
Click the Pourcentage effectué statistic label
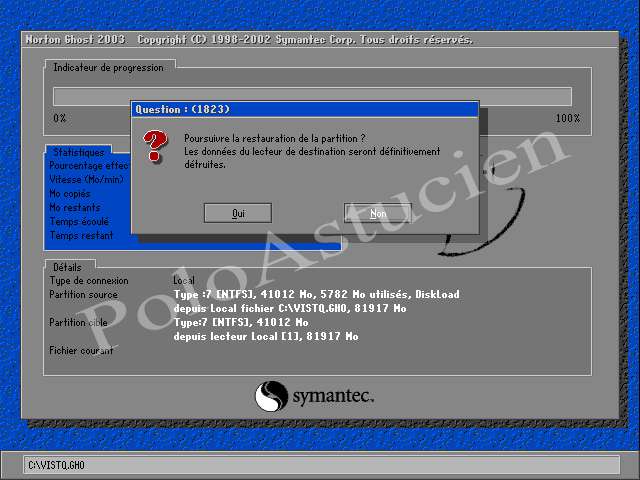point(89,165)
